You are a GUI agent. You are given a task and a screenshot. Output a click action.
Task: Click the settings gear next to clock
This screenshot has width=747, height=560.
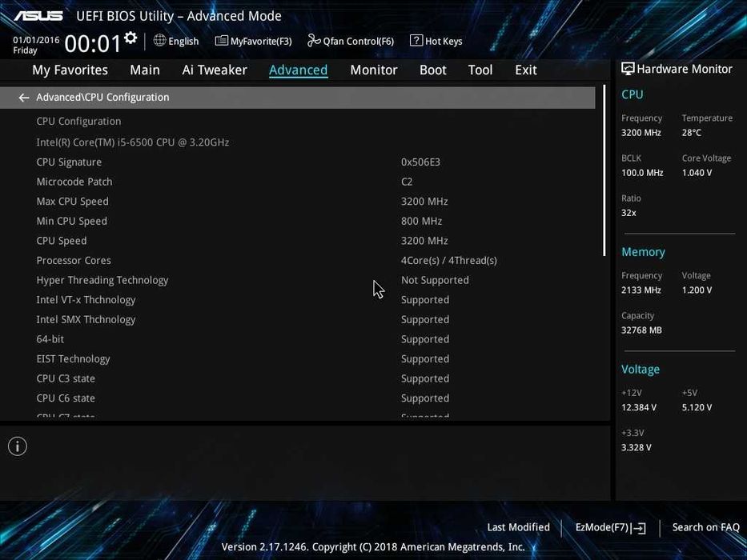[131, 38]
